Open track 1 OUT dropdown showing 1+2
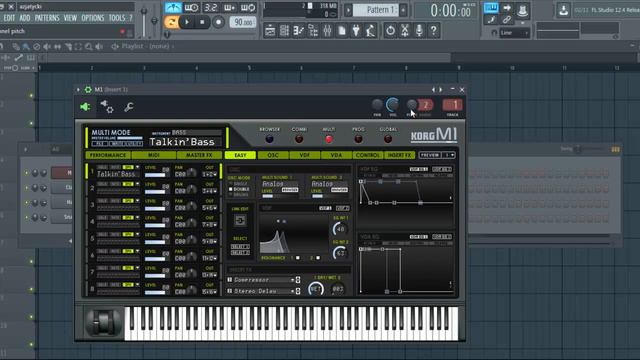640x360 pixels. [210, 174]
